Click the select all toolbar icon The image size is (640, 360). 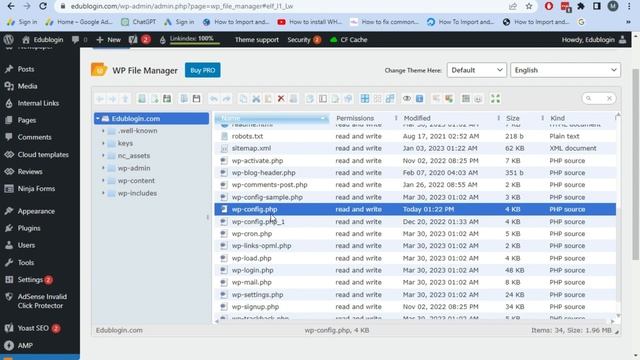365,99
